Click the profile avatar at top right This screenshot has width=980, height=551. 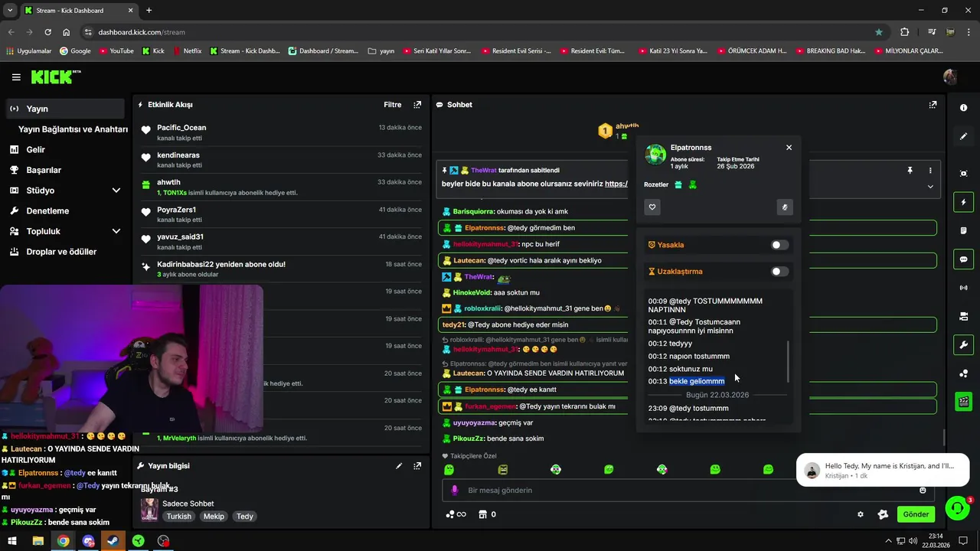tap(950, 77)
